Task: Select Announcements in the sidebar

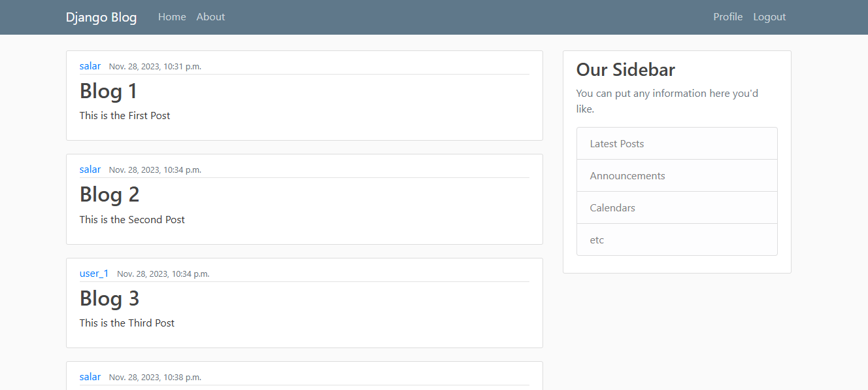Action: tap(627, 175)
